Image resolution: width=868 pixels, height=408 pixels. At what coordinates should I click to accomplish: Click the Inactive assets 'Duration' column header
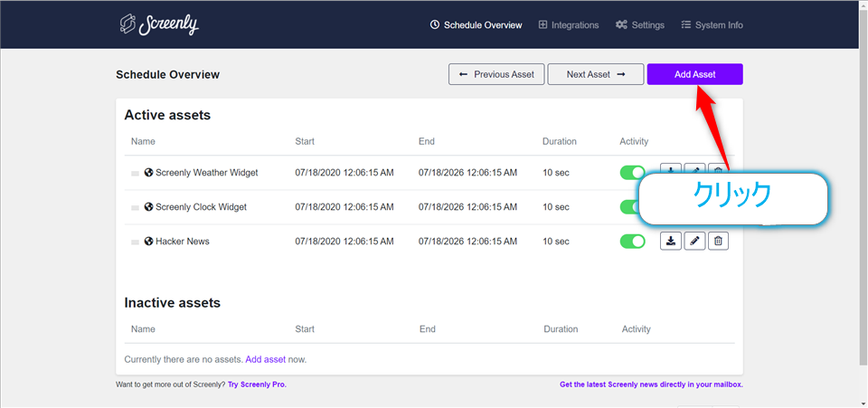click(561, 328)
